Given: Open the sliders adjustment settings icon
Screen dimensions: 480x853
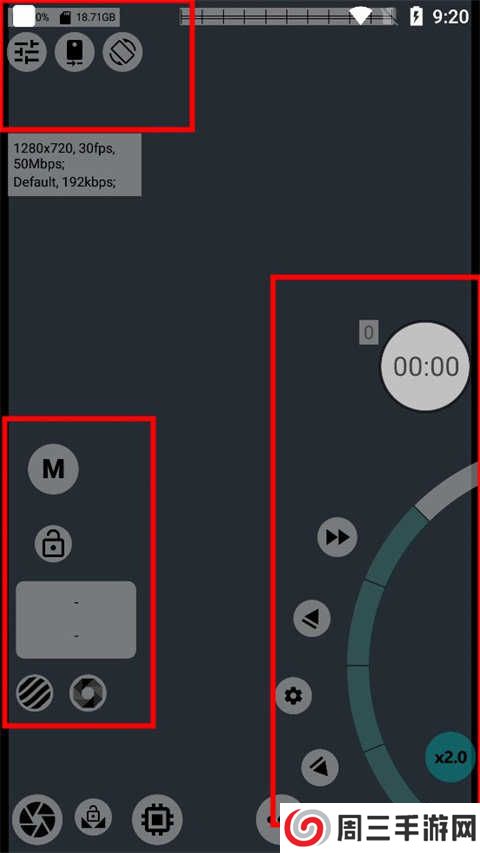Looking at the screenshot, I should [27, 52].
